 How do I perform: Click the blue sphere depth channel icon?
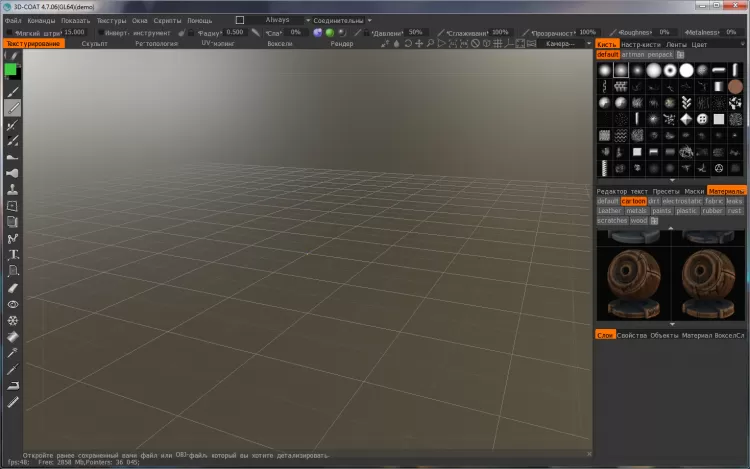pyautogui.click(x=318, y=33)
